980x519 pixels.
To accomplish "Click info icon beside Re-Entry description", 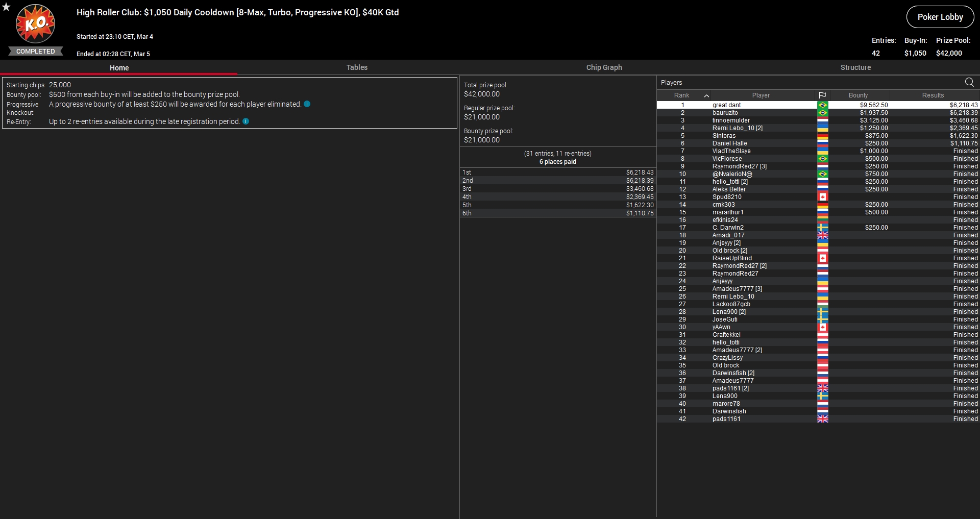I will (246, 121).
